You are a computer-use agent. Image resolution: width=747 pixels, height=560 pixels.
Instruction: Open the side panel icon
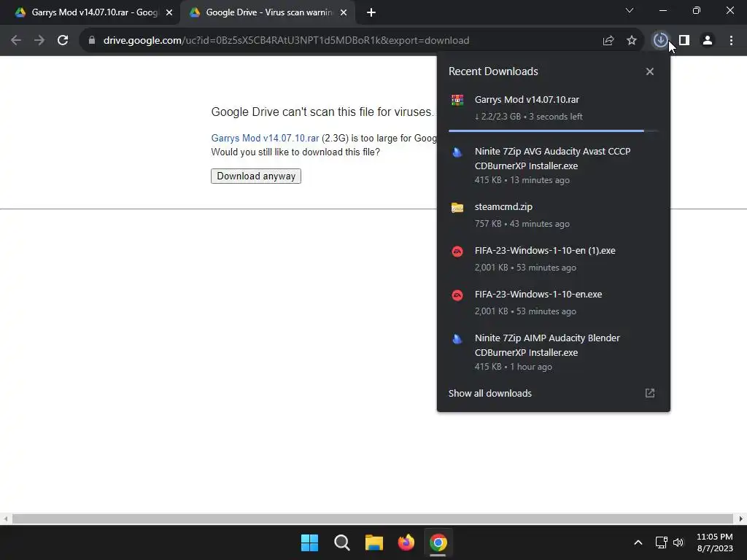click(684, 41)
